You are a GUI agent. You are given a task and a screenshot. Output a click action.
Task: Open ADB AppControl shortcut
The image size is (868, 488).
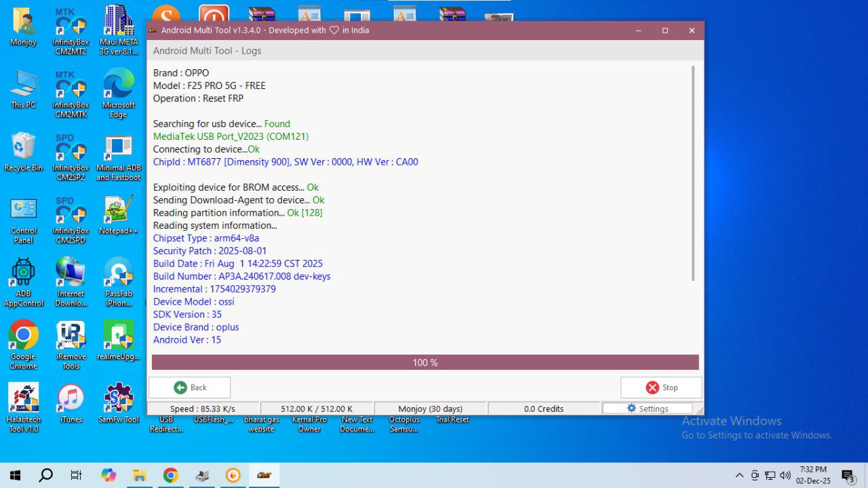point(24,283)
